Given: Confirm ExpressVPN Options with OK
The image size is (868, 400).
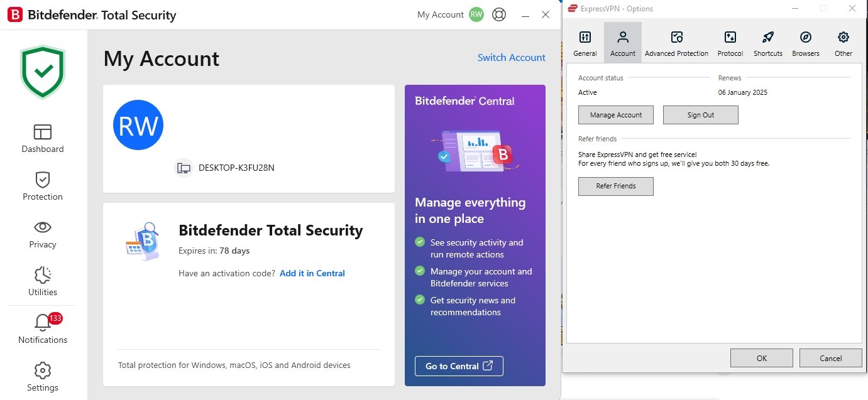Looking at the screenshot, I should pyautogui.click(x=762, y=358).
